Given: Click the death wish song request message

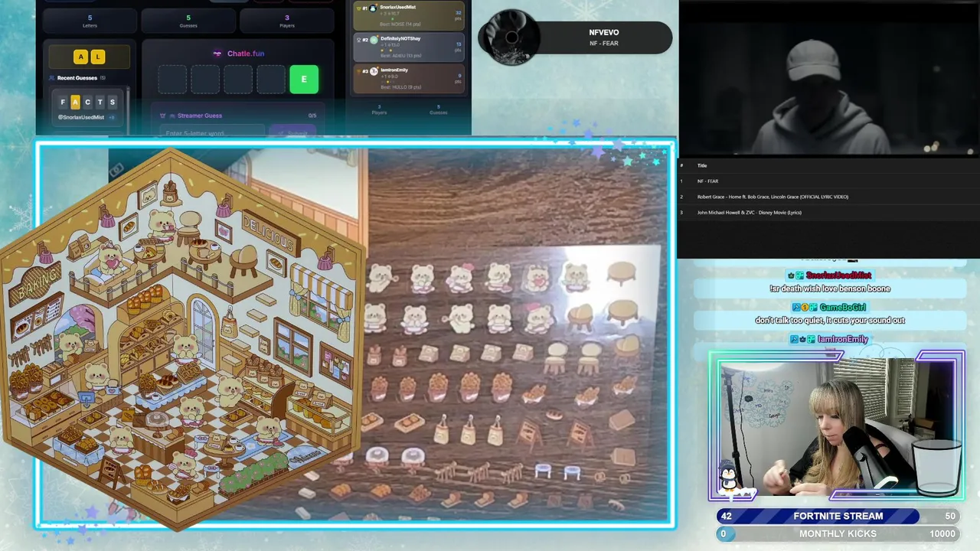Looking at the screenshot, I should (830, 289).
